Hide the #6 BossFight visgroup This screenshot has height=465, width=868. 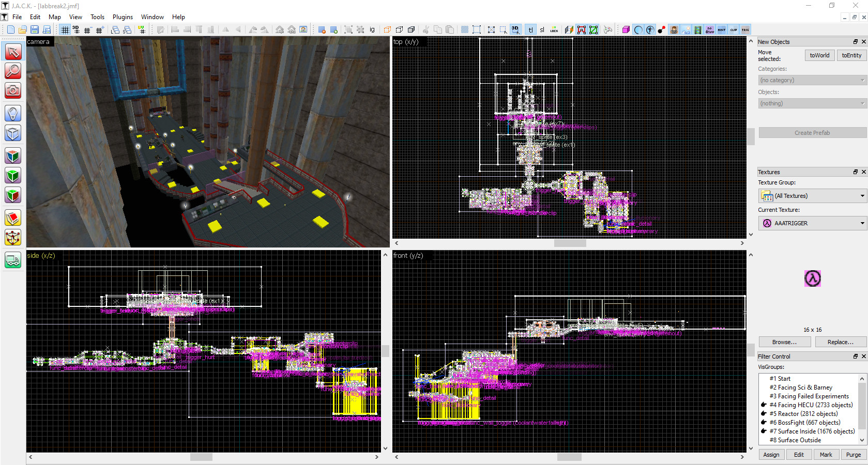764,423
